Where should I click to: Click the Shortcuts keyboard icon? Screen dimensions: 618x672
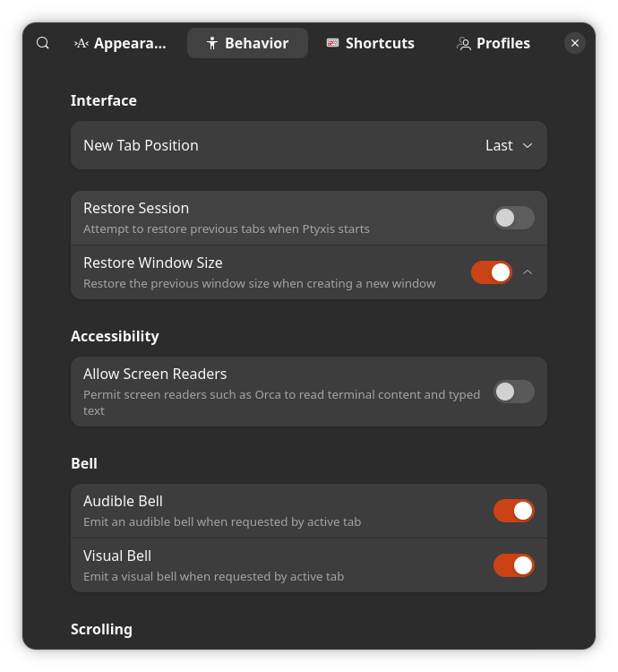[332, 43]
